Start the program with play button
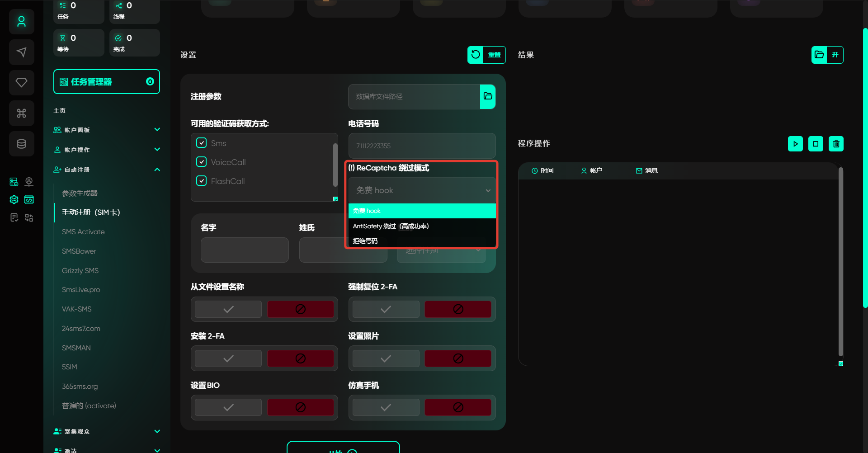This screenshot has height=453, width=868. [795, 144]
